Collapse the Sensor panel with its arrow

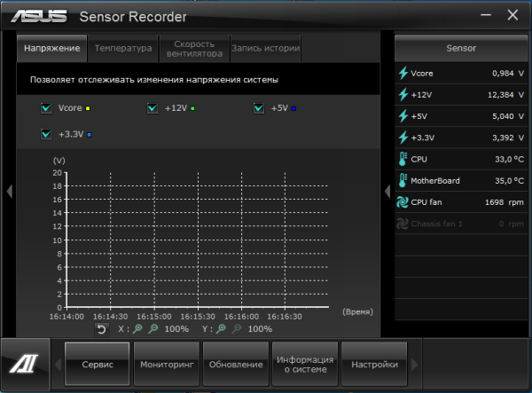pos(387,191)
